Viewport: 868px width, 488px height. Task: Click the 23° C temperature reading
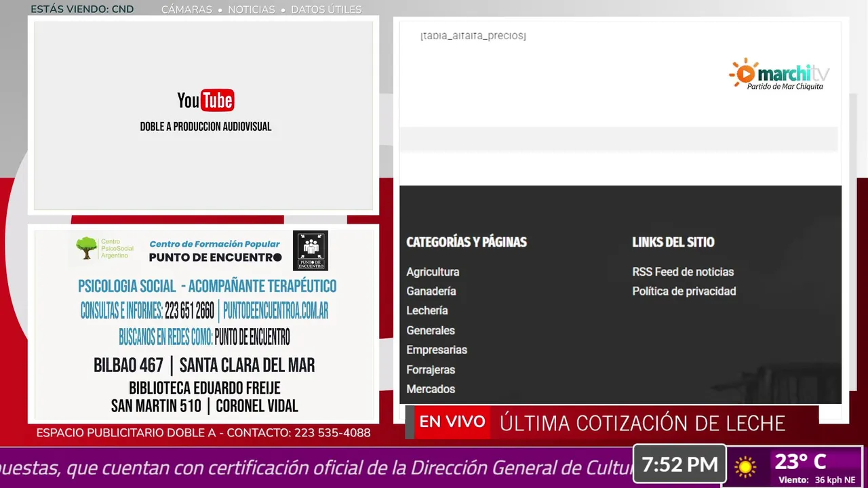800,462
